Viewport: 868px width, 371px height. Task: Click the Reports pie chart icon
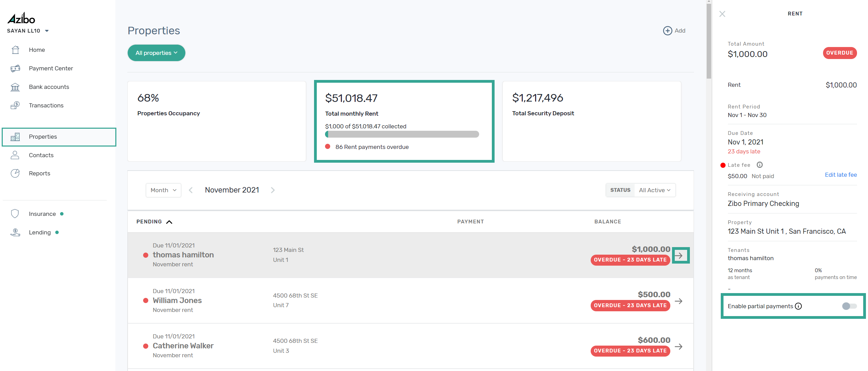(15, 173)
